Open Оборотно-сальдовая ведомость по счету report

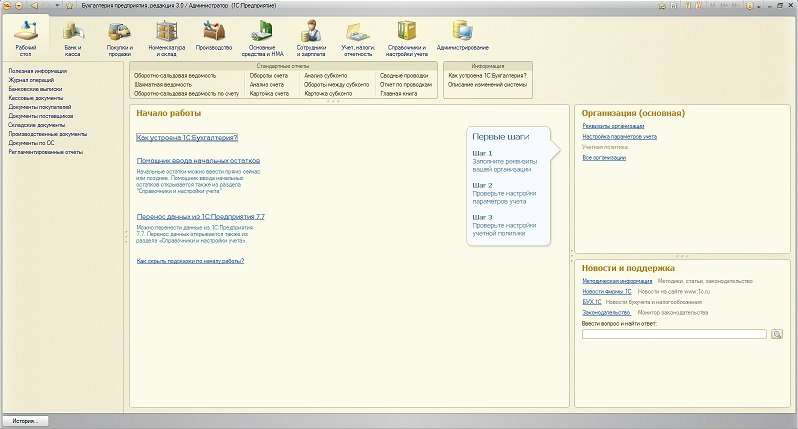[x=187, y=94]
